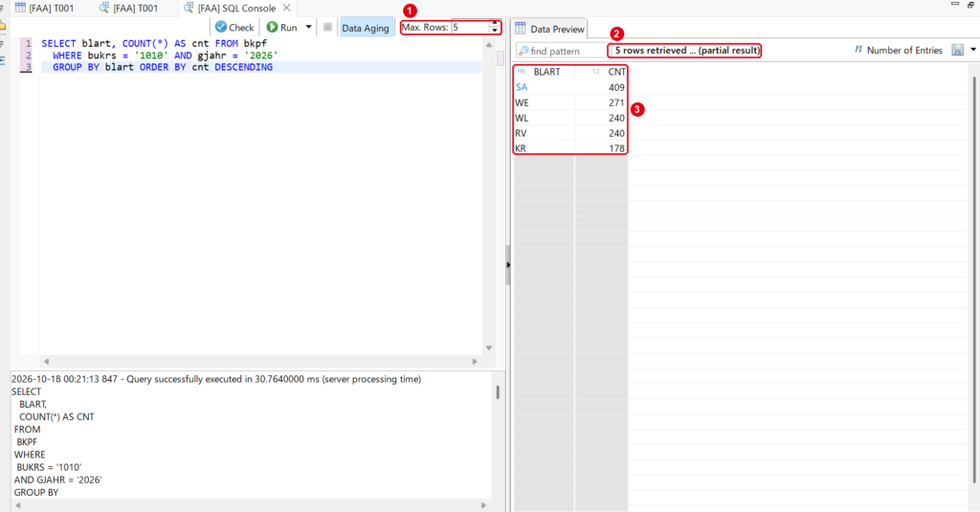Viewport: 980px width, 512px height.
Task: Decrease Max. Rows with down arrow
Action: click(495, 31)
